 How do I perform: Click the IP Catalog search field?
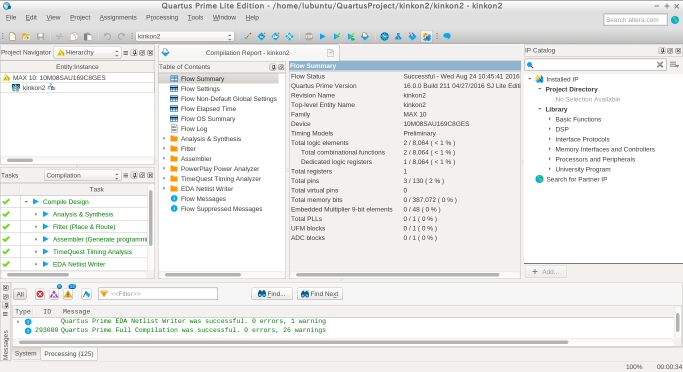click(x=595, y=65)
